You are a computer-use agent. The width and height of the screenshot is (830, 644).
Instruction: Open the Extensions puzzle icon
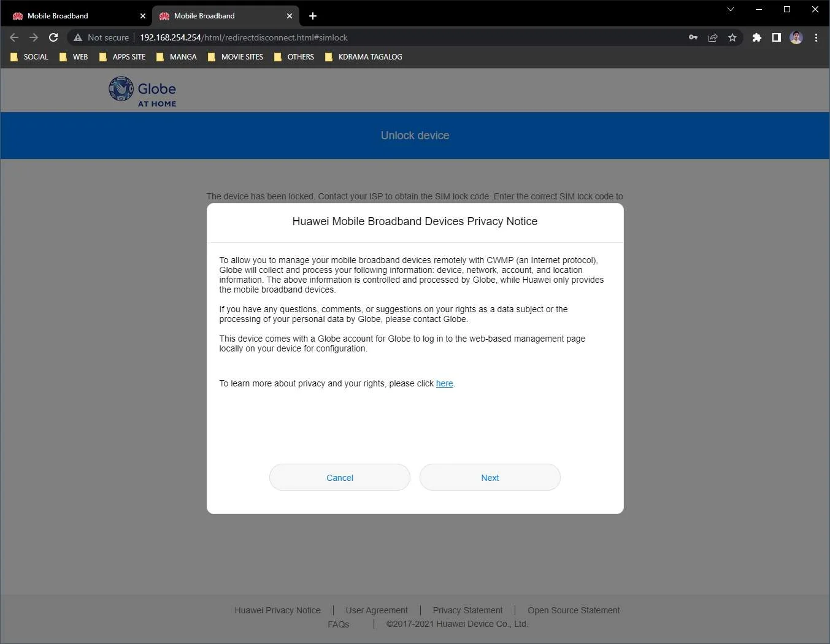[x=757, y=37]
